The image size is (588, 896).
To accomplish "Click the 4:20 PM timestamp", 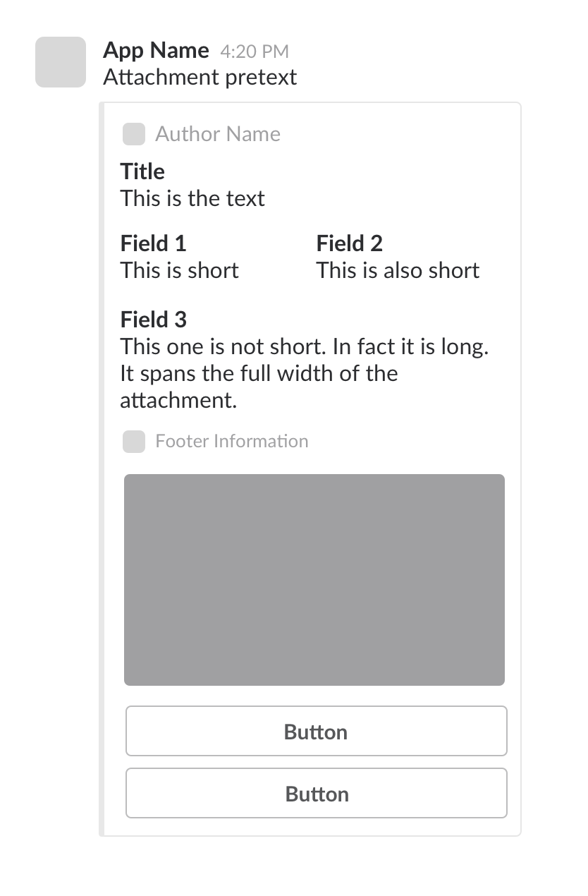I will 255,52.
